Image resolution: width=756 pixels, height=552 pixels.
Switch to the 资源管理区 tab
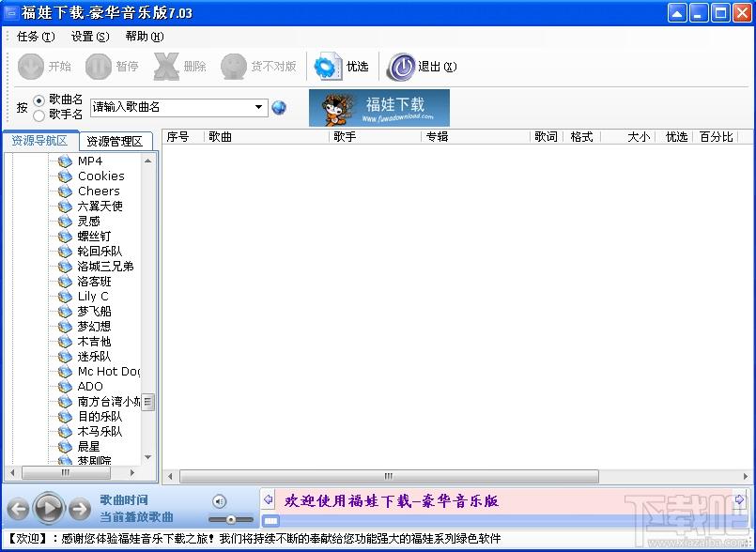(x=115, y=141)
